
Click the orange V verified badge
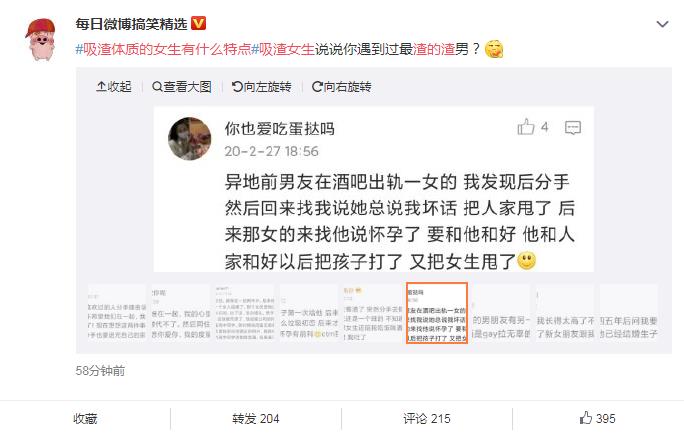(x=199, y=23)
